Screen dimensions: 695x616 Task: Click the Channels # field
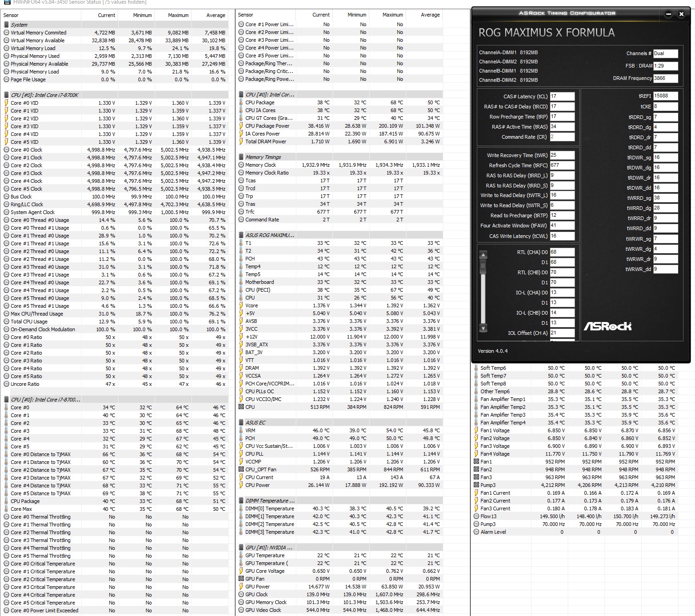666,53
